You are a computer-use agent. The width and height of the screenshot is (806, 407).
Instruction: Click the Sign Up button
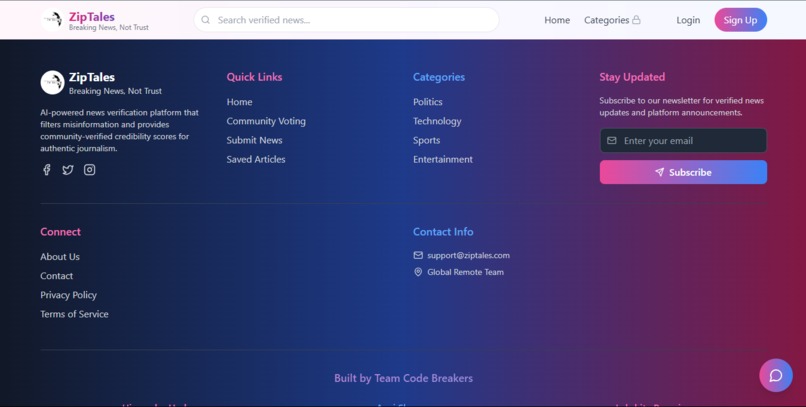tap(740, 20)
